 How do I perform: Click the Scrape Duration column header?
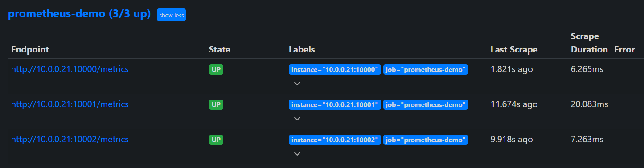coord(589,43)
